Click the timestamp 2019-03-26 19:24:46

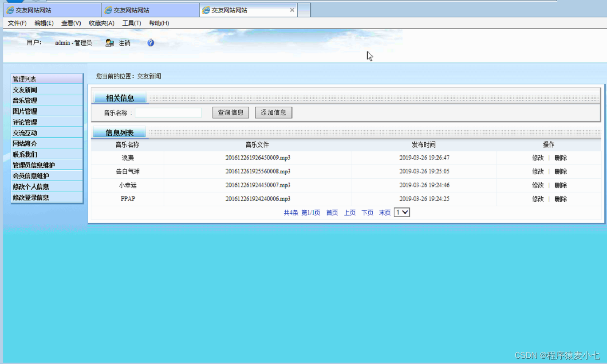click(x=424, y=185)
